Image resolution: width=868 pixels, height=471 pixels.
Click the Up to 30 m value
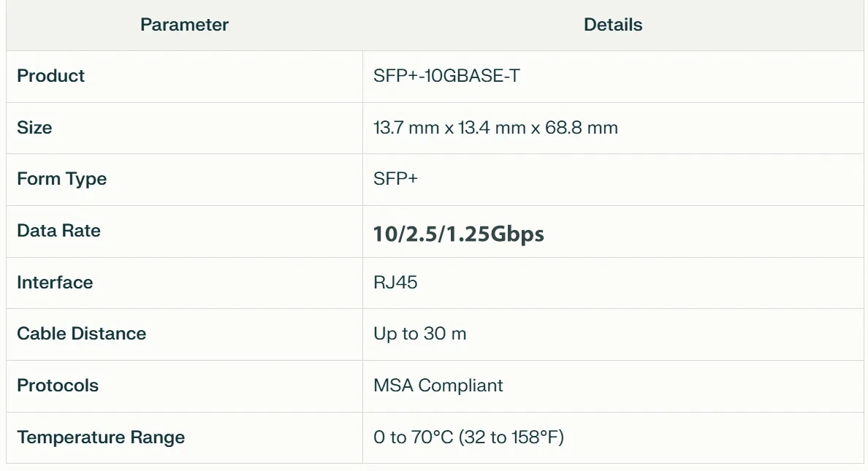tap(419, 334)
